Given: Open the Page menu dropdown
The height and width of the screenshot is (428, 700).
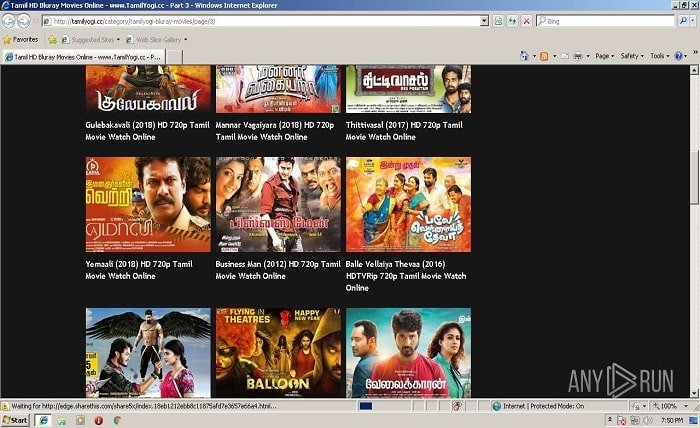Looking at the screenshot, I should pyautogui.click(x=604, y=56).
